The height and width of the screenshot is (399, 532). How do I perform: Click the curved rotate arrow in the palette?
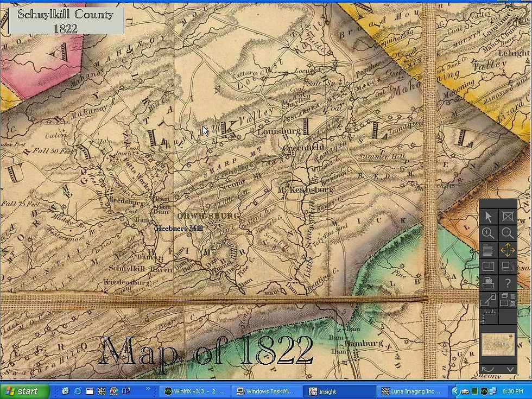pyautogui.click(x=488, y=370)
